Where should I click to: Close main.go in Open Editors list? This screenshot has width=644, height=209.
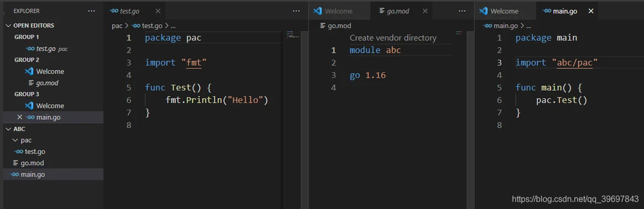(20, 117)
